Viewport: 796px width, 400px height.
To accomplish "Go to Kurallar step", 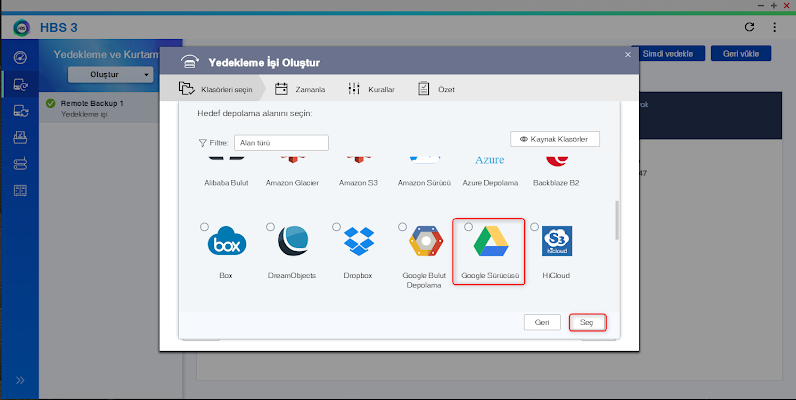I will [371, 89].
